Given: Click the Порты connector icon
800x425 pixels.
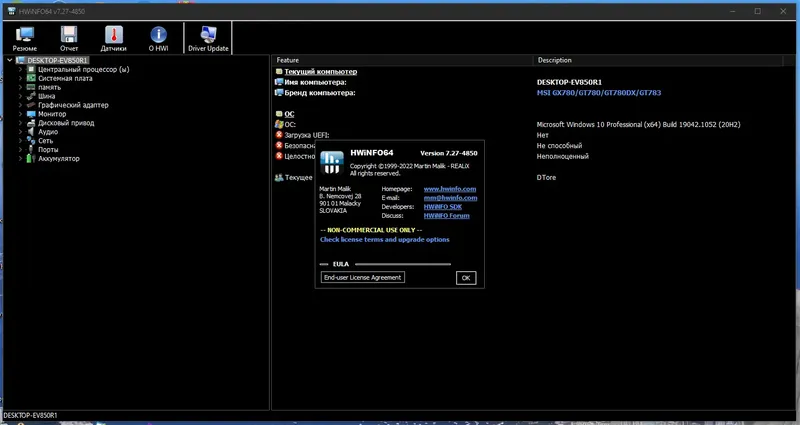Looking at the screenshot, I should pyautogui.click(x=31, y=149).
